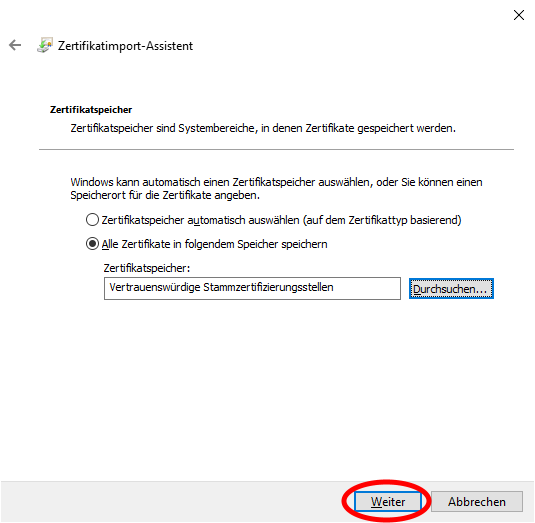Select 'Zertifikatspeicher automatisch auswählen' radio button
This screenshot has width=535, height=523.
click(92, 220)
